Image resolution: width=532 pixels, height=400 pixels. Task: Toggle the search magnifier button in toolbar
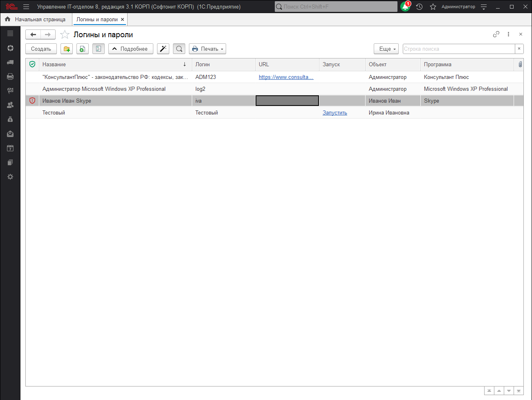pos(179,49)
